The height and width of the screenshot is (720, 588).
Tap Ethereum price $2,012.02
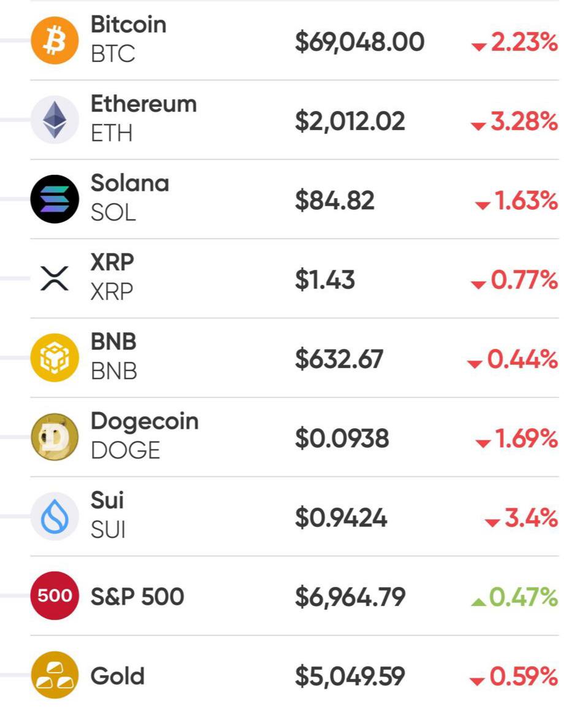349,121
